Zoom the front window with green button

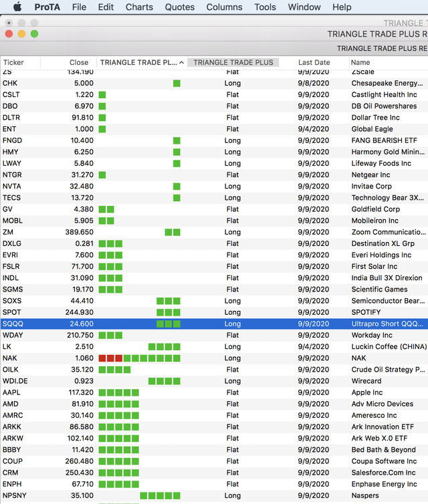pyautogui.click(x=34, y=33)
